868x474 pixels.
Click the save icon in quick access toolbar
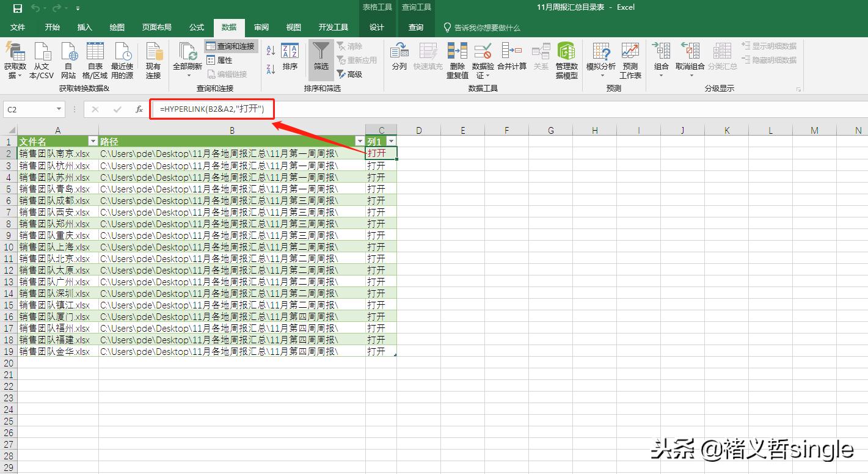click(17, 8)
